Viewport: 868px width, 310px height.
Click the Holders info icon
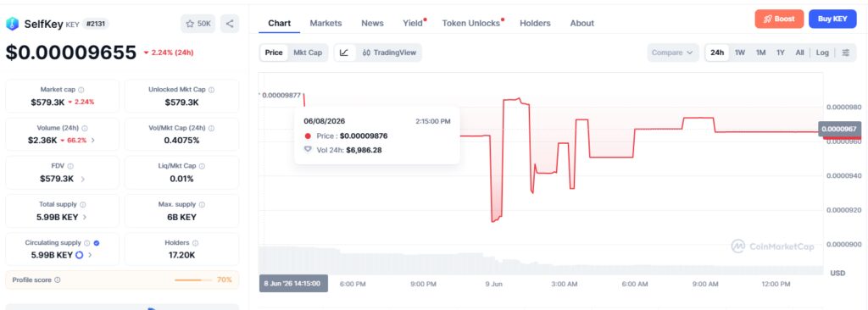pos(196,243)
